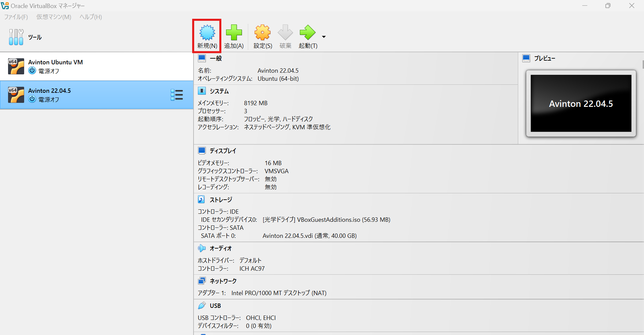This screenshot has width=644, height=335.
Task: Click the 破棄 discard button
Action: [285, 37]
